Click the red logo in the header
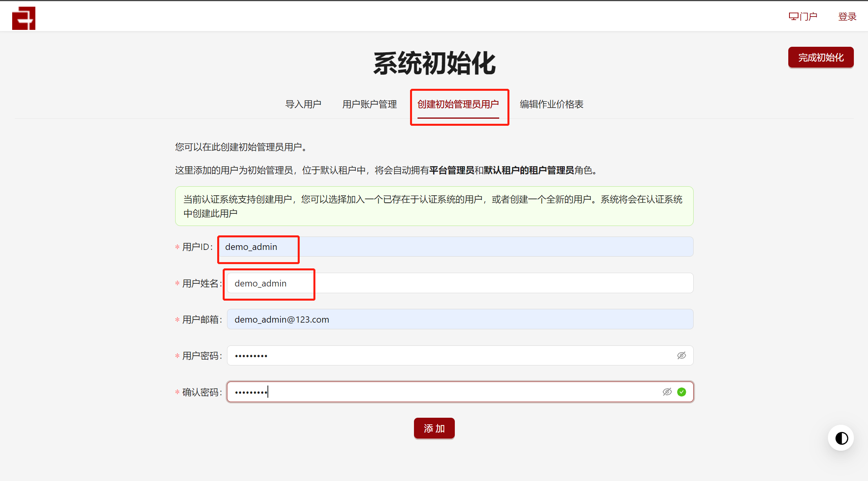868x481 pixels. tap(24, 18)
